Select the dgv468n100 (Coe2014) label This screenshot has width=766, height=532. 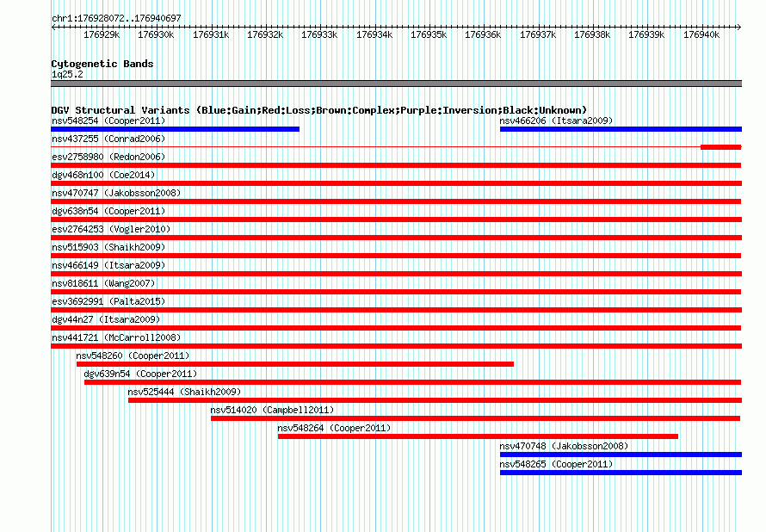pos(103,175)
